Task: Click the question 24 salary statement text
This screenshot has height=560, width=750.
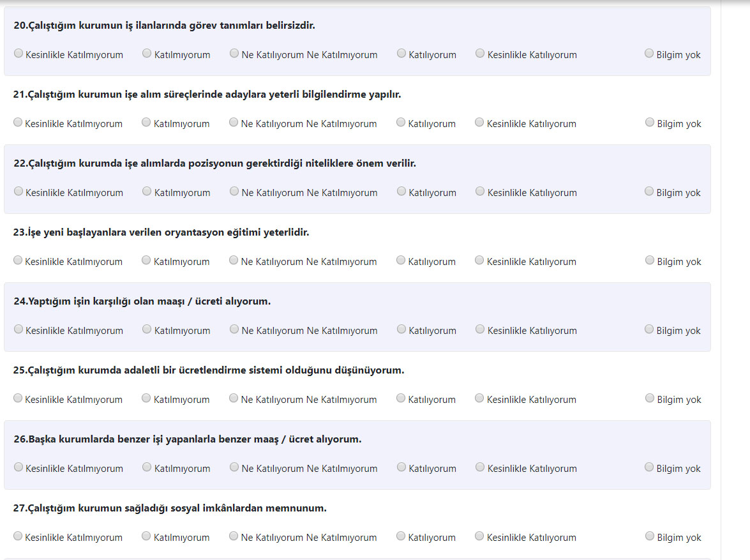Action: pos(142,301)
